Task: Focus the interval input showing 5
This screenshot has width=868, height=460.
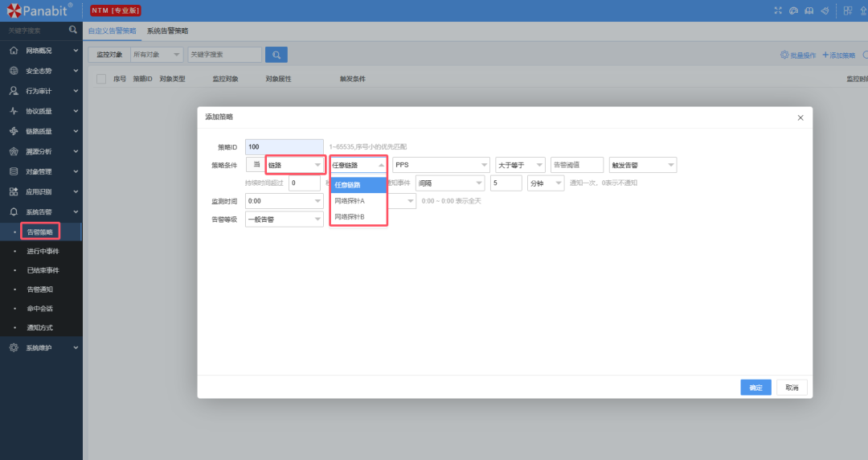Action: (x=506, y=183)
